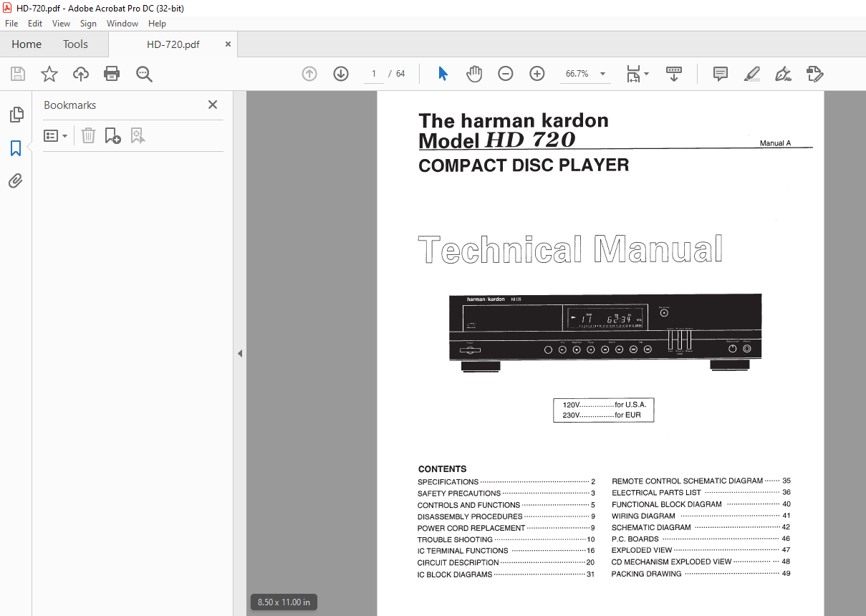Screen dimensions: 866x616
Task: Switch to the Tools tab
Action: [75, 44]
